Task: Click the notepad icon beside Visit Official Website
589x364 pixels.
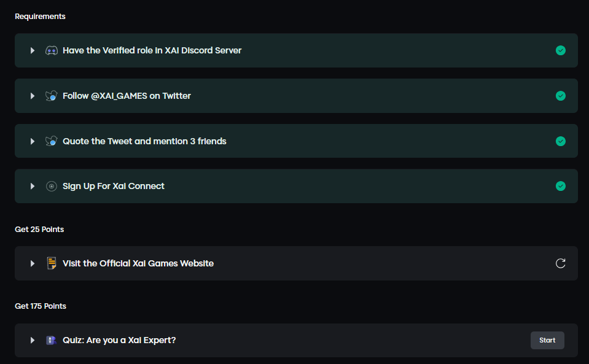Action: [x=52, y=263]
